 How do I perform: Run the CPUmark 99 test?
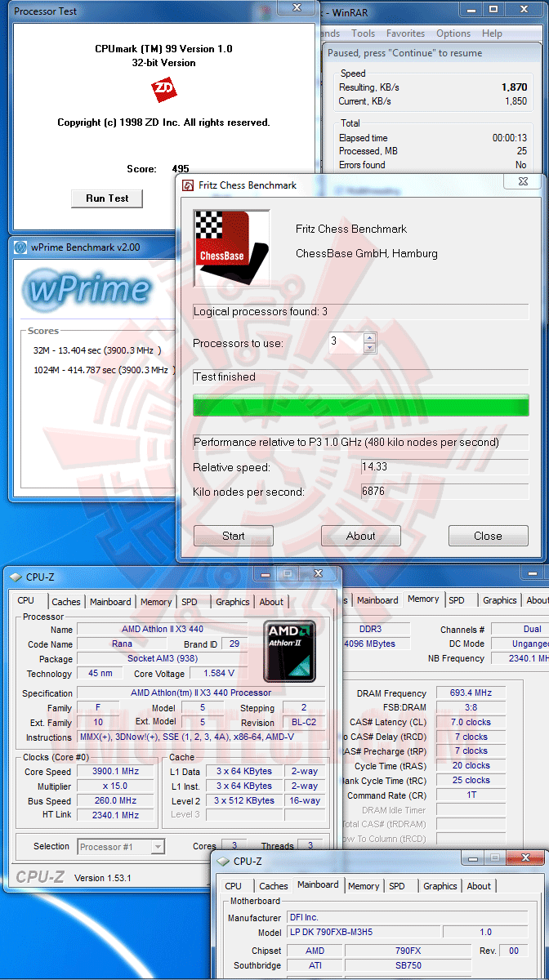107,198
